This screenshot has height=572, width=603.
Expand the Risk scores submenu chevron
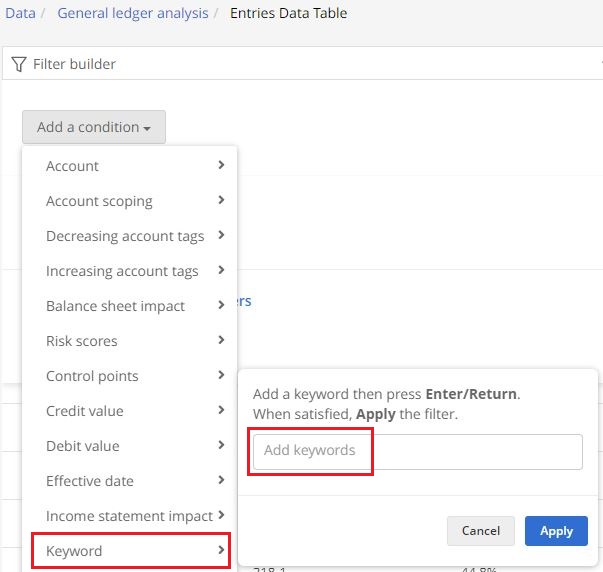pyautogui.click(x=221, y=340)
